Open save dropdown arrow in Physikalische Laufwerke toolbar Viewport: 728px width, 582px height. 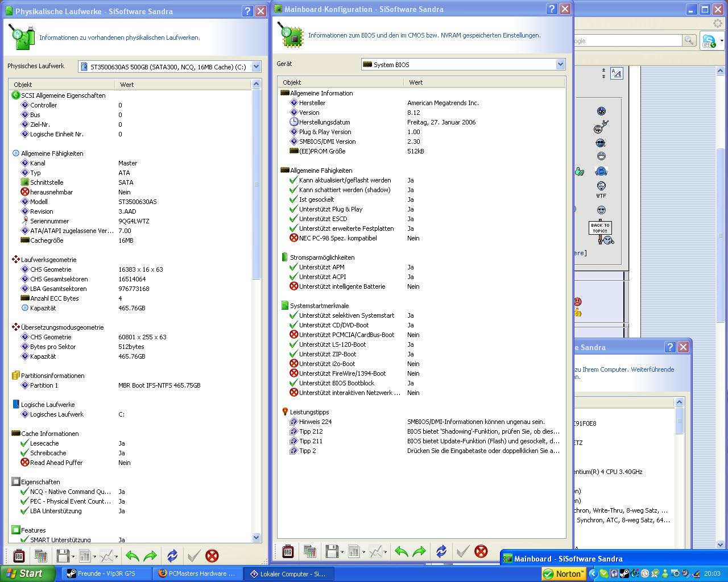(x=73, y=556)
